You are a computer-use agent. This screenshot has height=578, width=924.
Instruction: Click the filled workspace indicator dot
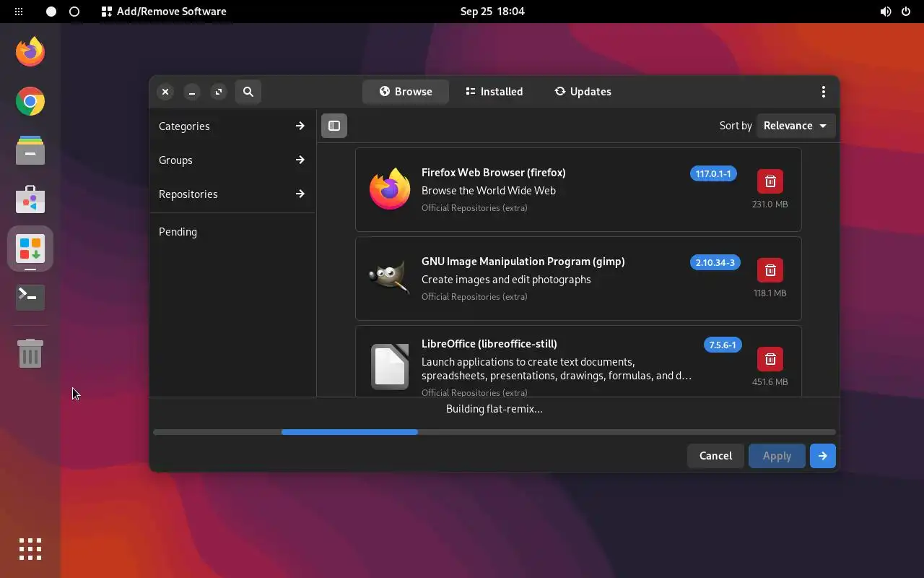pos(51,12)
